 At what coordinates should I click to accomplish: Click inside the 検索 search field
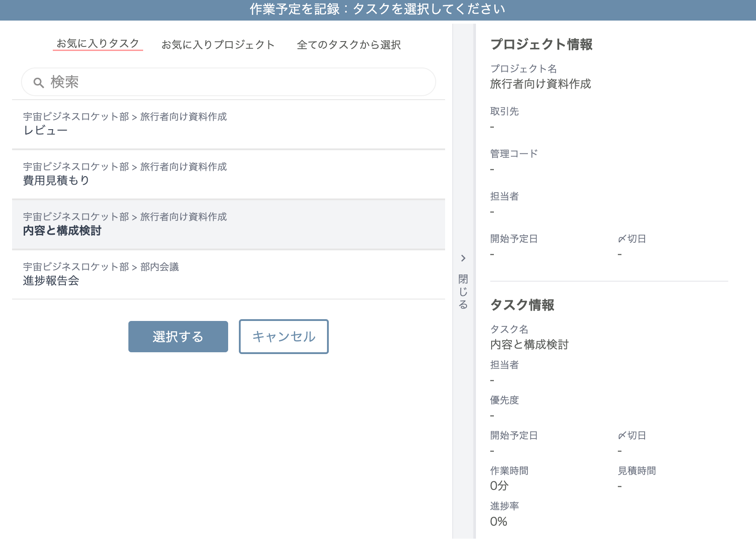coord(224,82)
